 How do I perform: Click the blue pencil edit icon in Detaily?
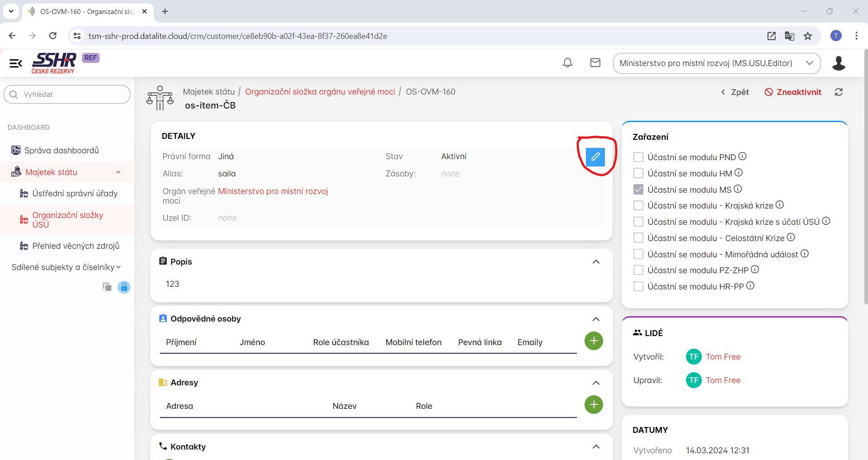(x=595, y=157)
